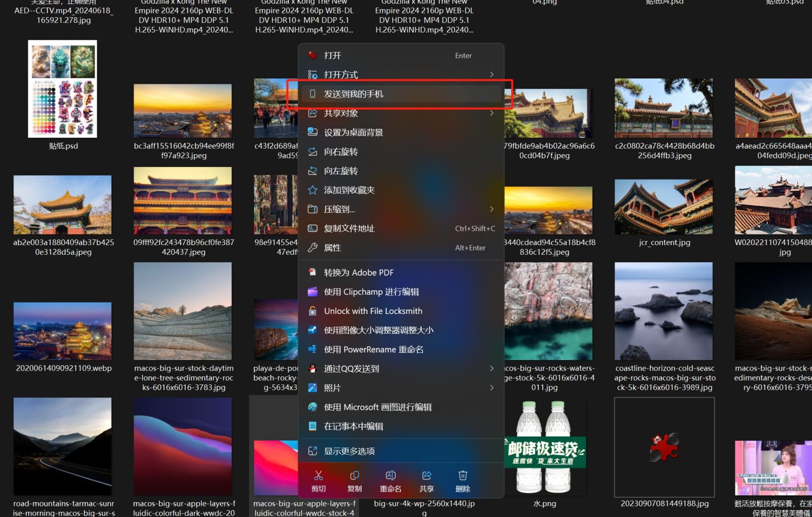Copy the file with the 复制 button
Image resolution: width=812 pixels, height=517 pixels.
(355, 481)
